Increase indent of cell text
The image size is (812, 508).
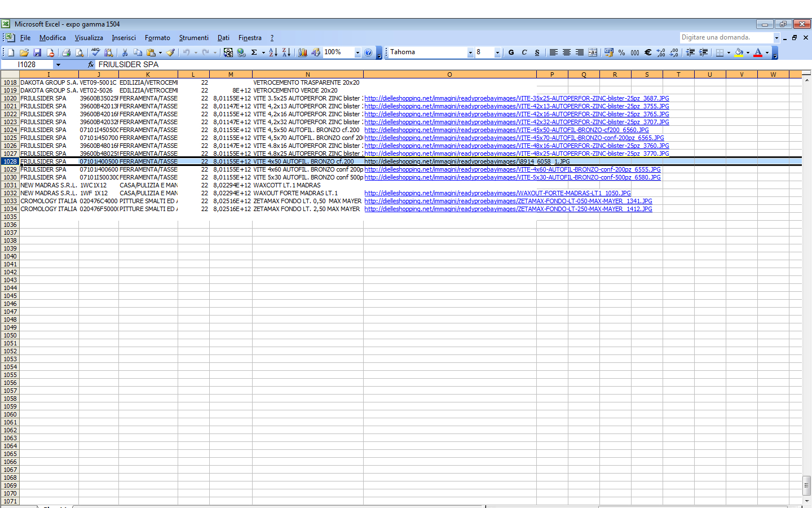pyautogui.click(x=703, y=52)
